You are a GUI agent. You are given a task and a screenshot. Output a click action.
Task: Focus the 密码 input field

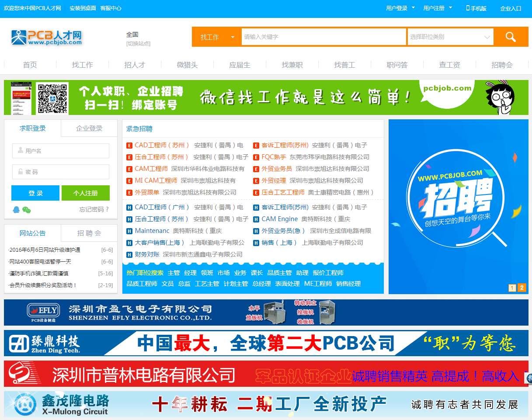click(x=61, y=172)
